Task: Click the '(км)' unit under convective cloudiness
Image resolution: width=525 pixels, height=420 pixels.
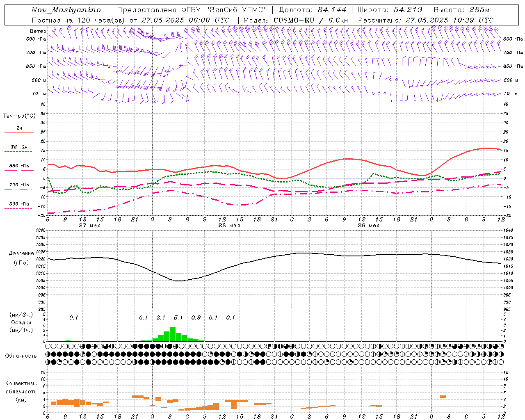Action: click(x=21, y=399)
